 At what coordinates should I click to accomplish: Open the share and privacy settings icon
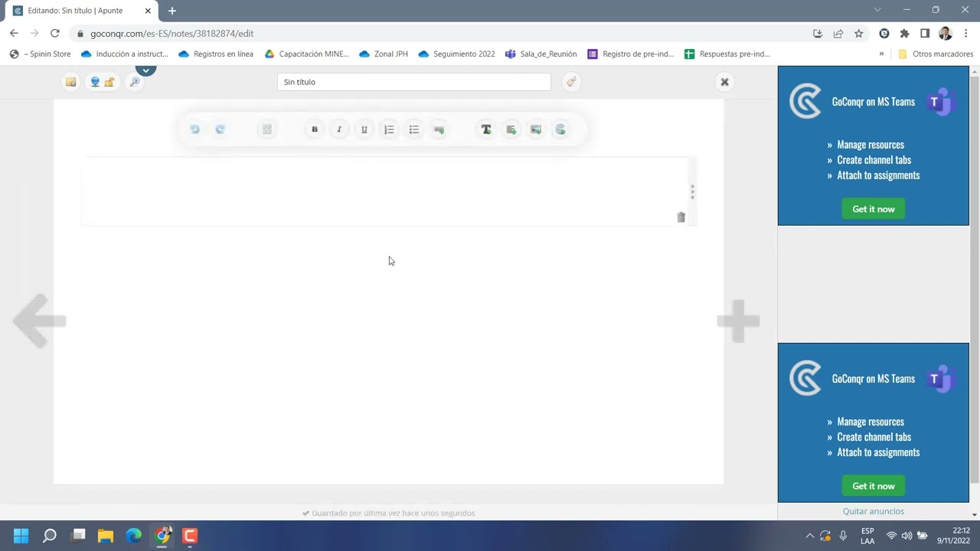(102, 82)
